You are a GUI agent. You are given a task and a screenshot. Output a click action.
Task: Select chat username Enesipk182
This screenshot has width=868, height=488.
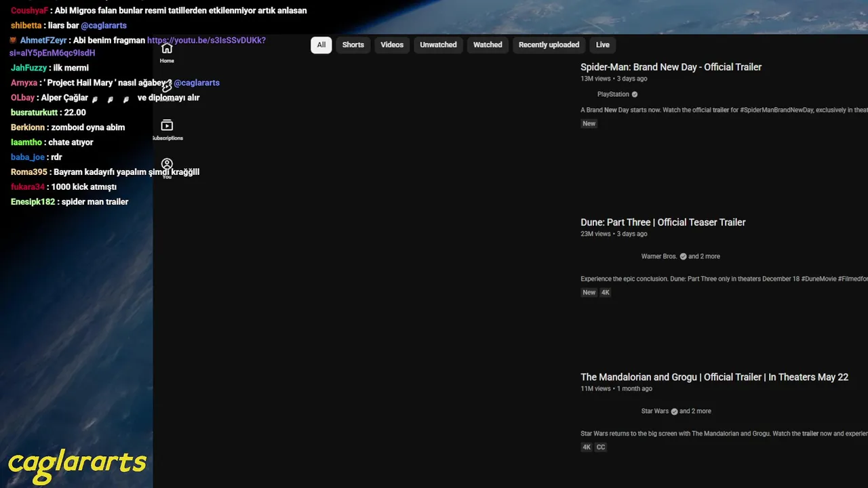click(x=33, y=202)
